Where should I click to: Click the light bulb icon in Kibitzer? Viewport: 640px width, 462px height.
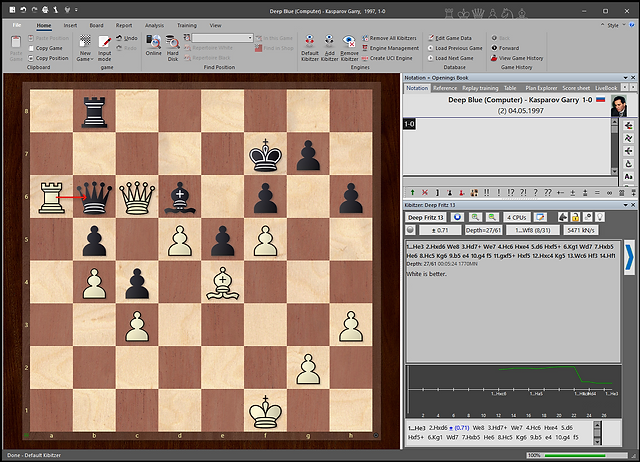click(x=600, y=218)
